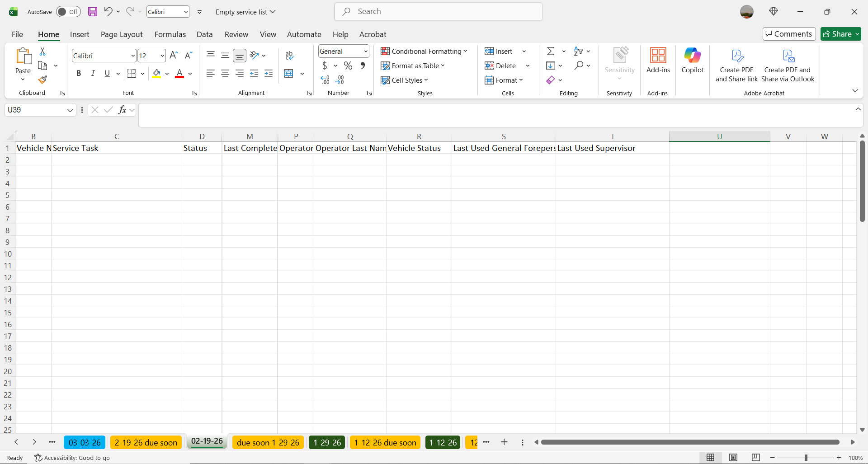Click Create PDF and Share link
The image size is (868, 464).
[x=736, y=66]
